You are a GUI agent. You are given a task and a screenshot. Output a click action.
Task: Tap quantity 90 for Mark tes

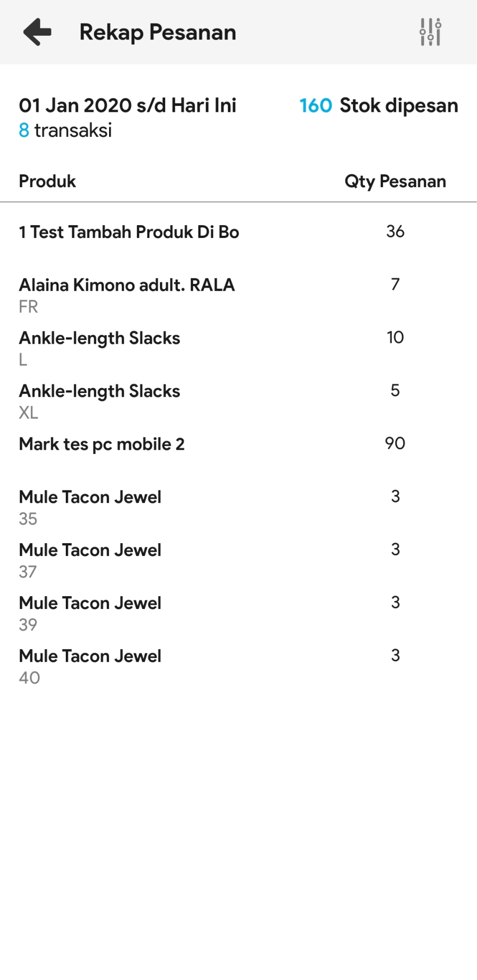click(x=395, y=443)
